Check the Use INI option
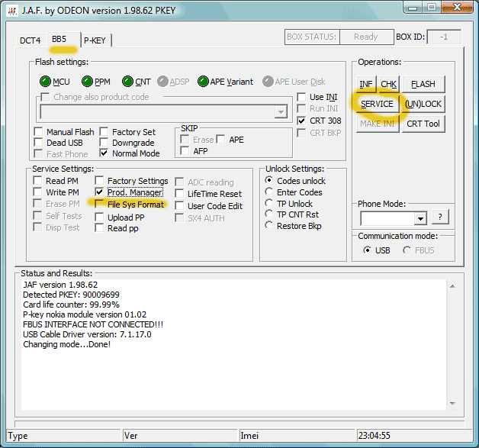479x448 pixels. click(301, 97)
